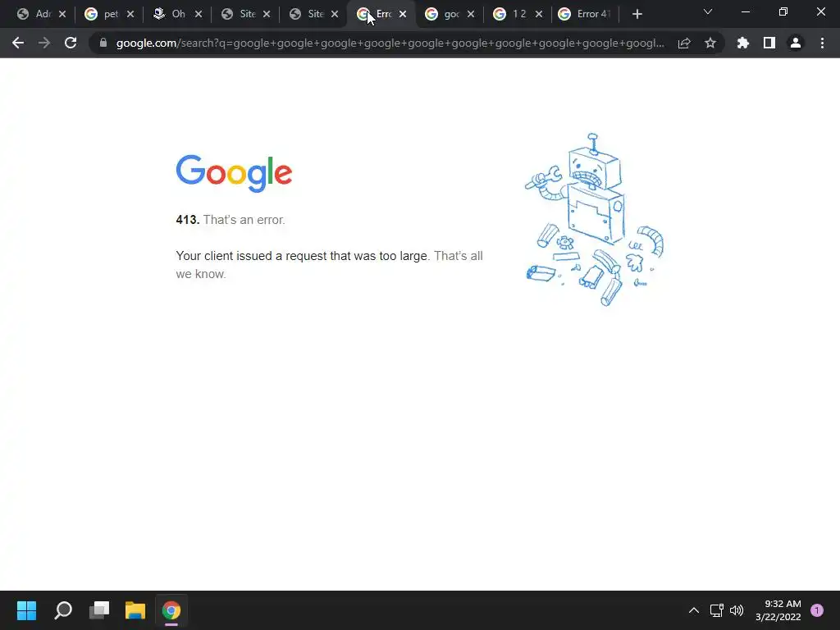Close the 'Oh' tab
This screenshot has height=630, width=840.
click(x=199, y=14)
